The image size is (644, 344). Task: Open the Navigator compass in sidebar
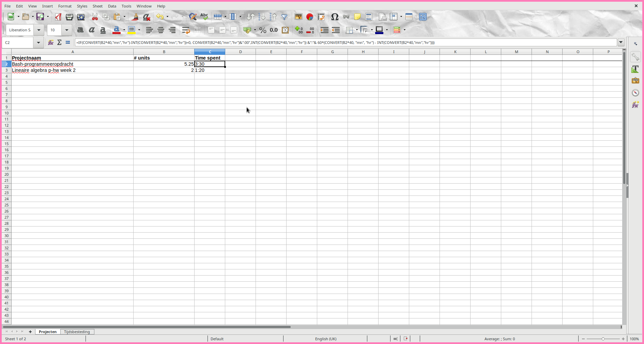(635, 93)
